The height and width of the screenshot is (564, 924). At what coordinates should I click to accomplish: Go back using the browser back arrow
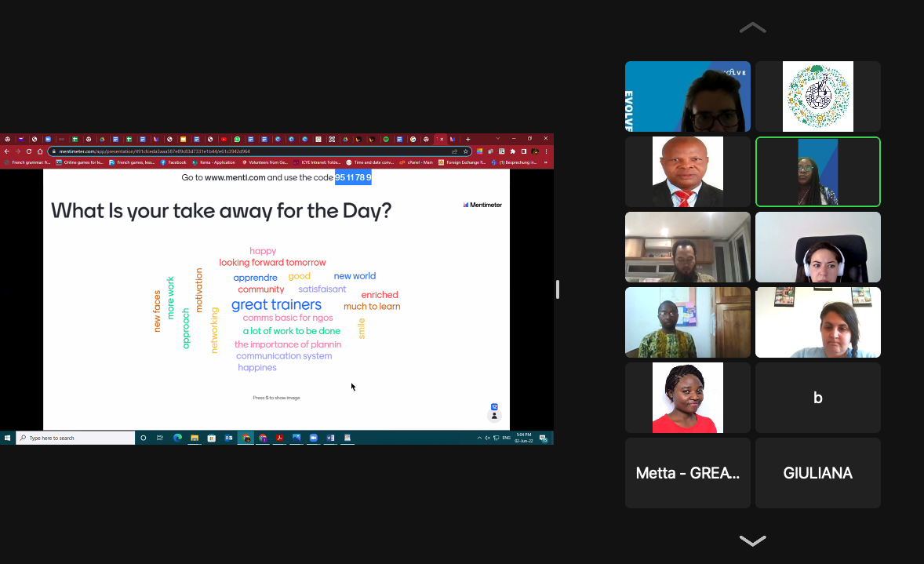(x=7, y=151)
